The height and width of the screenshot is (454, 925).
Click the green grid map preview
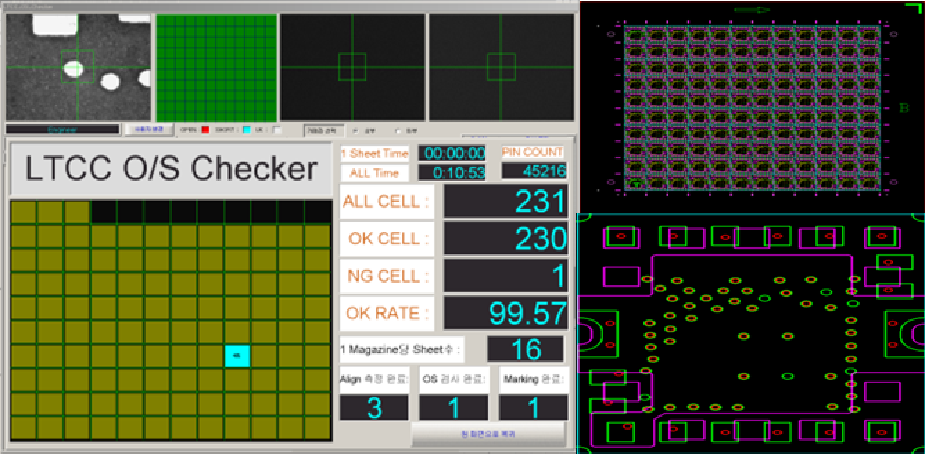(215, 67)
